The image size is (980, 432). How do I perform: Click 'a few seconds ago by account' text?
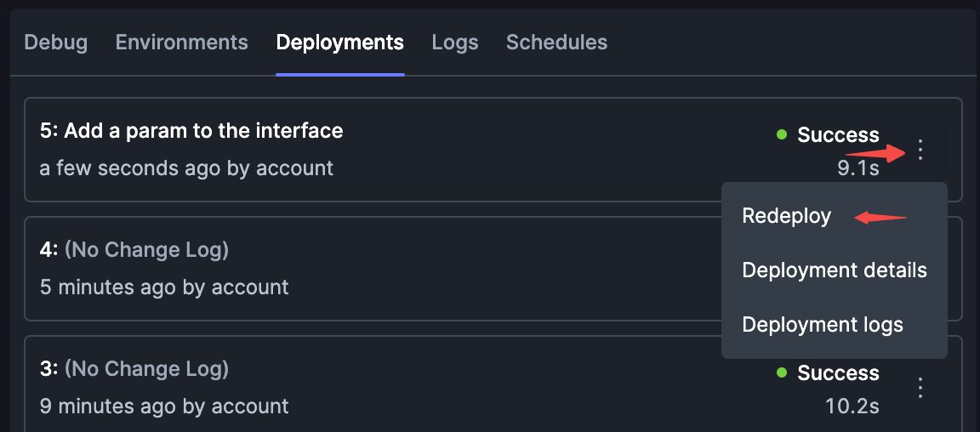186,168
